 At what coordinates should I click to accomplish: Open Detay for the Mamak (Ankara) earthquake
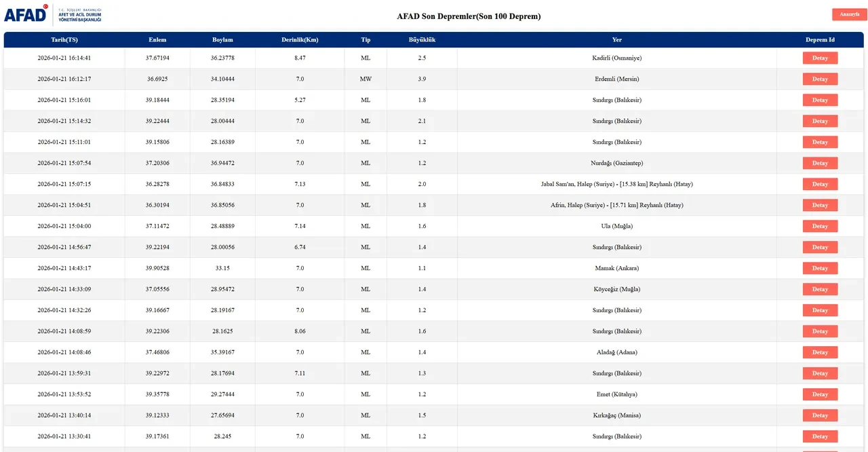click(820, 268)
